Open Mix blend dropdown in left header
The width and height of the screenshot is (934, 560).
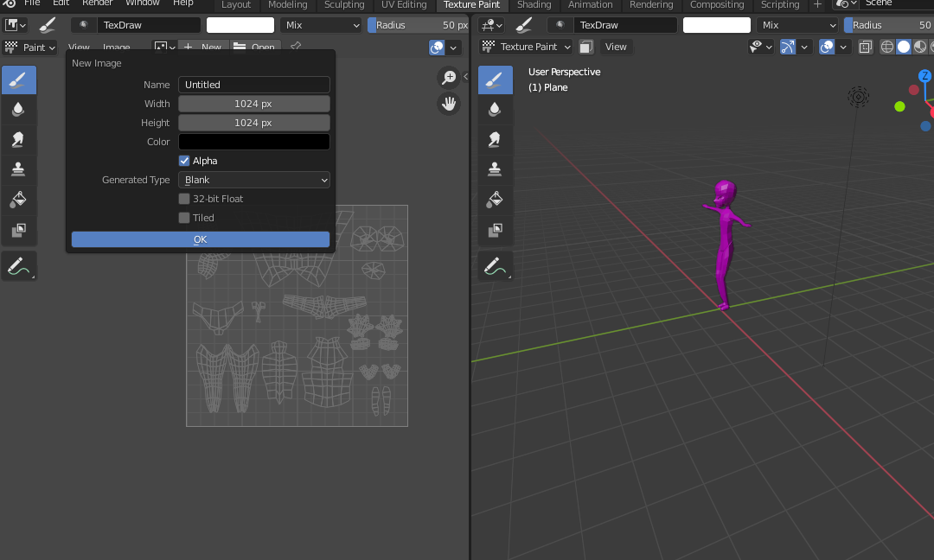coord(322,25)
